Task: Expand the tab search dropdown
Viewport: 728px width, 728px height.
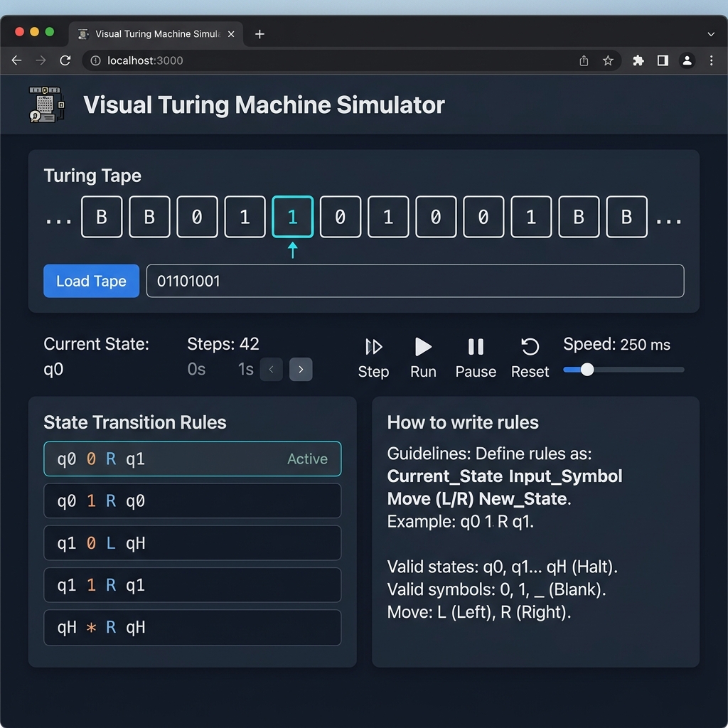Action: pyautogui.click(x=711, y=34)
